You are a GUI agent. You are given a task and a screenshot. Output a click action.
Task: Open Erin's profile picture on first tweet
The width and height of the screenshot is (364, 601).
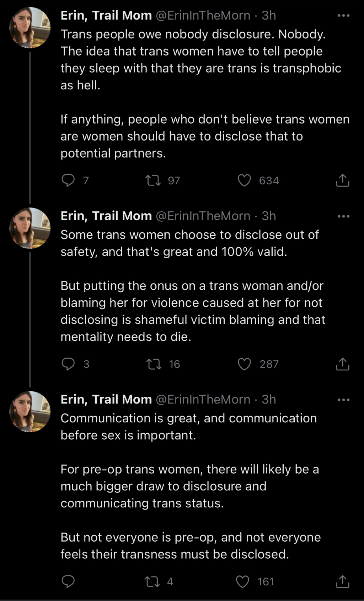tap(30, 27)
